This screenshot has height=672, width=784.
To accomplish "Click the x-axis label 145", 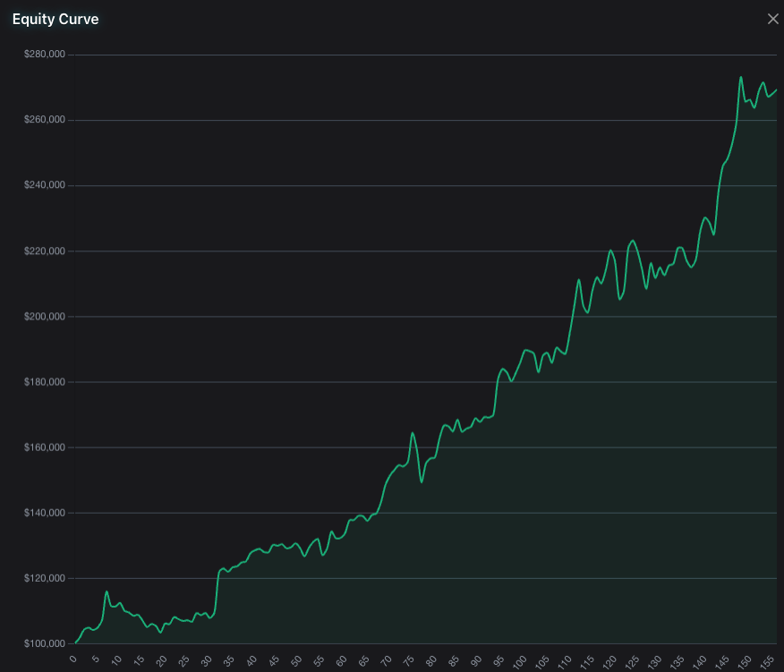I will click(722, 661).
